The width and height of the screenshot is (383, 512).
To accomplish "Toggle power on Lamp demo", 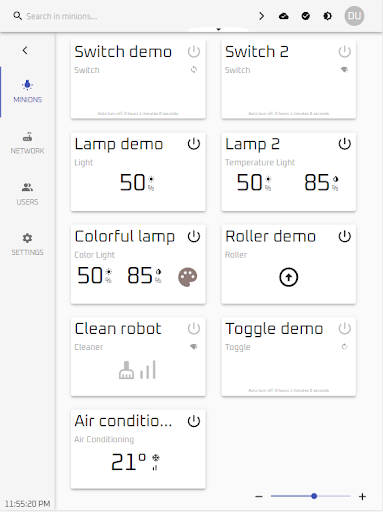I will (x=194, y=144).
